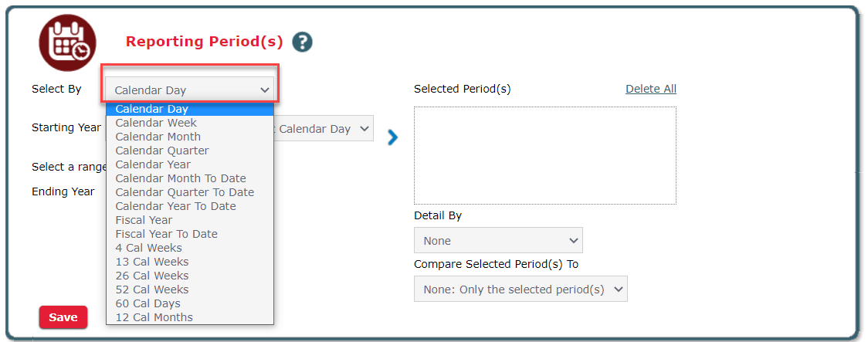
Task: Choose Calendar Month To Date
Action: click(181, 178)
